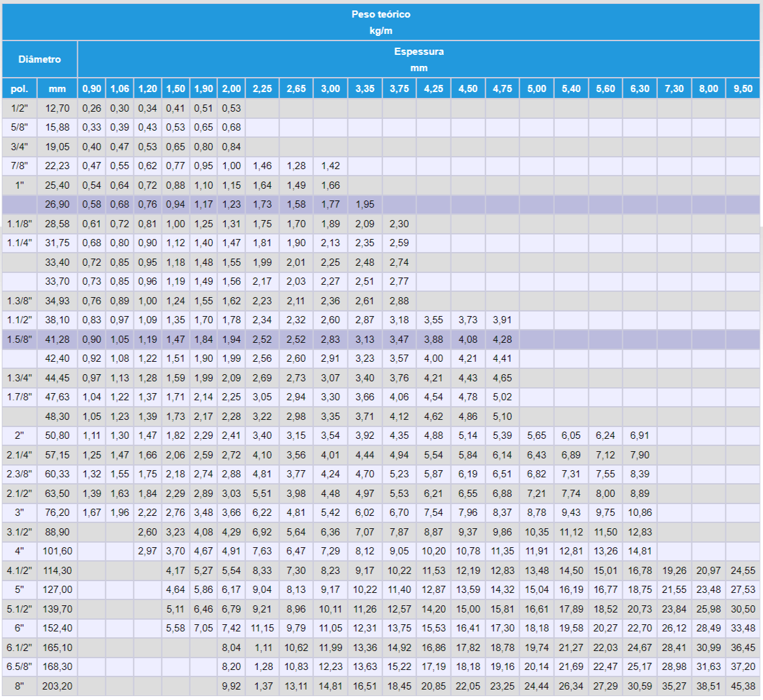Select the 0,90 thickness column header
763x700 pixels.
pos(91,89)
